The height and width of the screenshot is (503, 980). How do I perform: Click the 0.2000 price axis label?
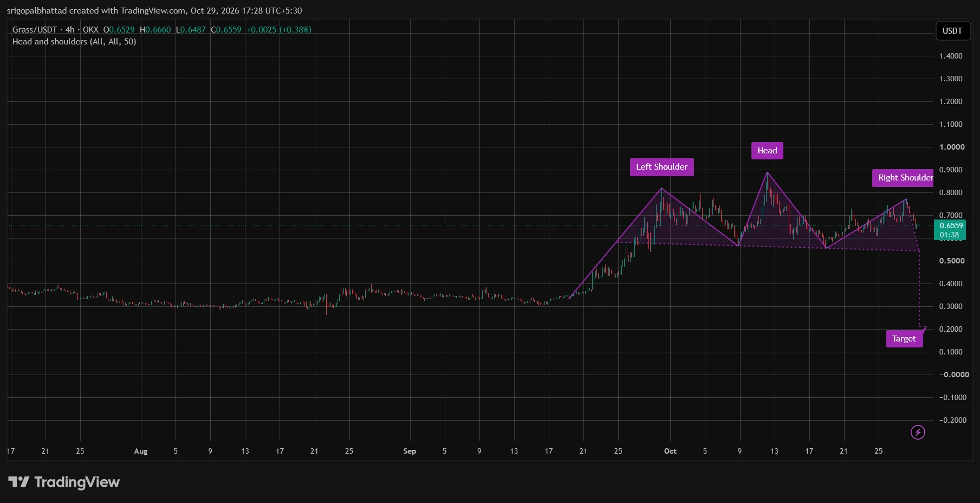[x=951, y=329]
